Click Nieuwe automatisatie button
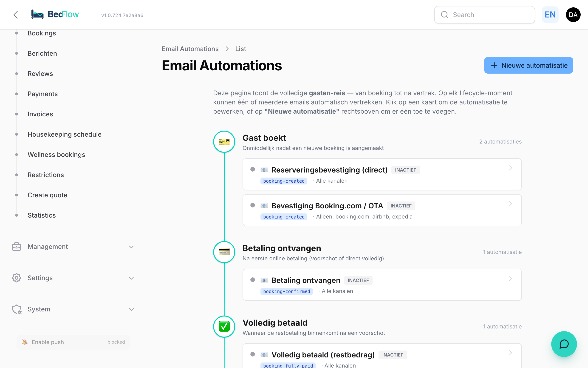This screenshot has height=368, width=588. point(529,65)
